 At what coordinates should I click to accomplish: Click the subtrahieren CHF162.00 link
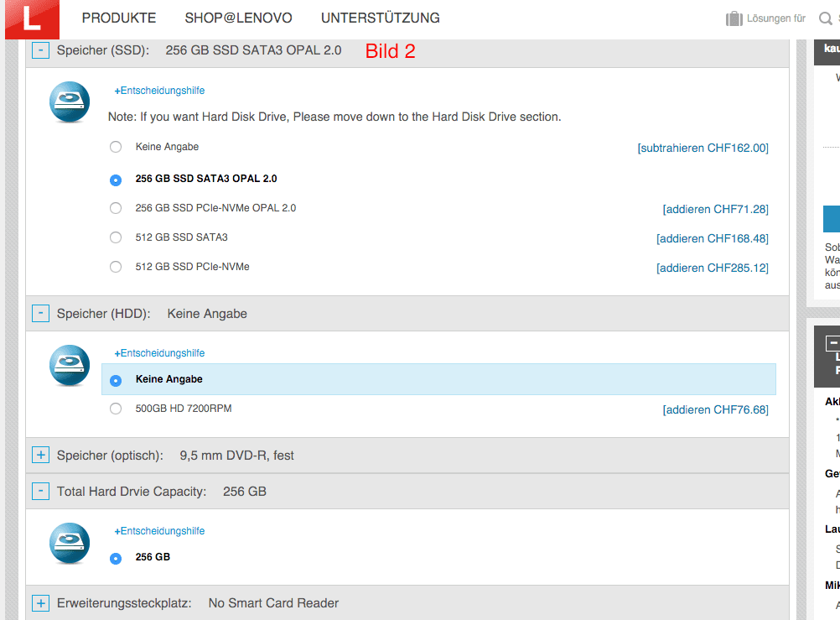tap(703, 148)
